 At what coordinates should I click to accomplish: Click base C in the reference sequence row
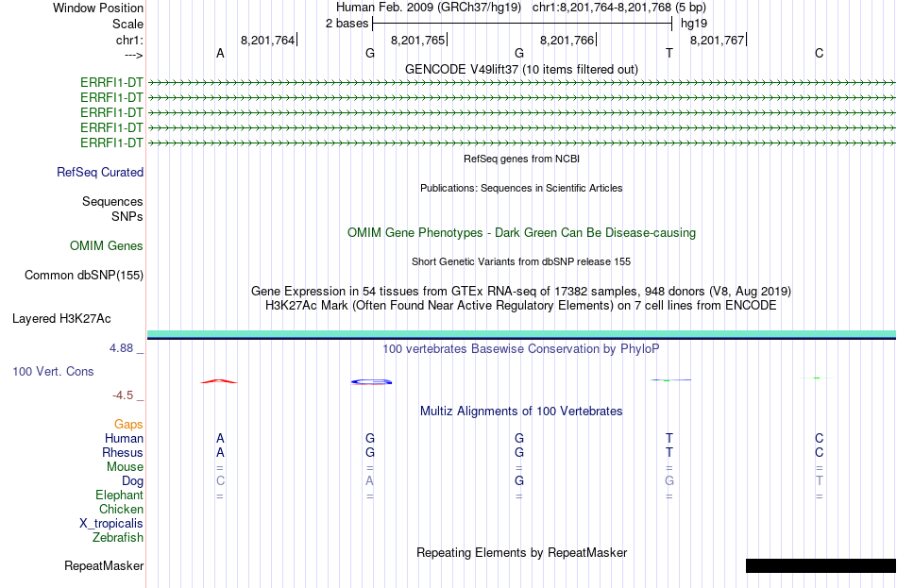tap(820, 53)
